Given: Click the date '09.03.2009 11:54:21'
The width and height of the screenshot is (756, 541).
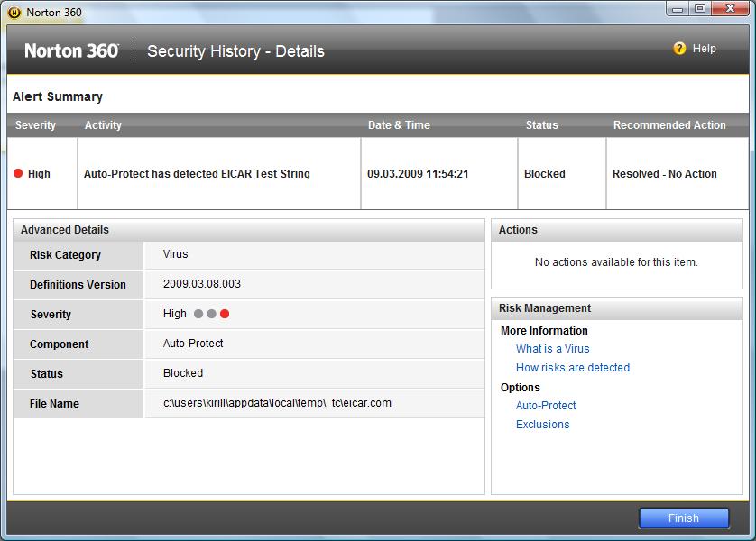Looking at the screenshot, I should point(418,173).
